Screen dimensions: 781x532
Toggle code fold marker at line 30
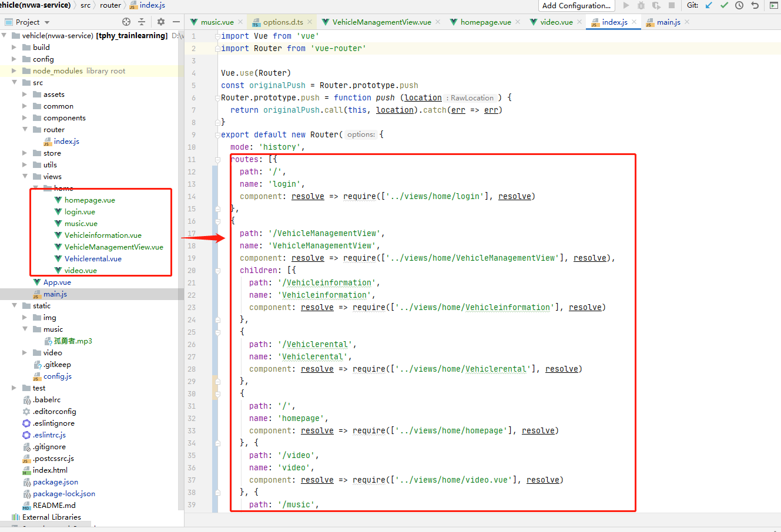pyautogui.click(x=217, y=394)
